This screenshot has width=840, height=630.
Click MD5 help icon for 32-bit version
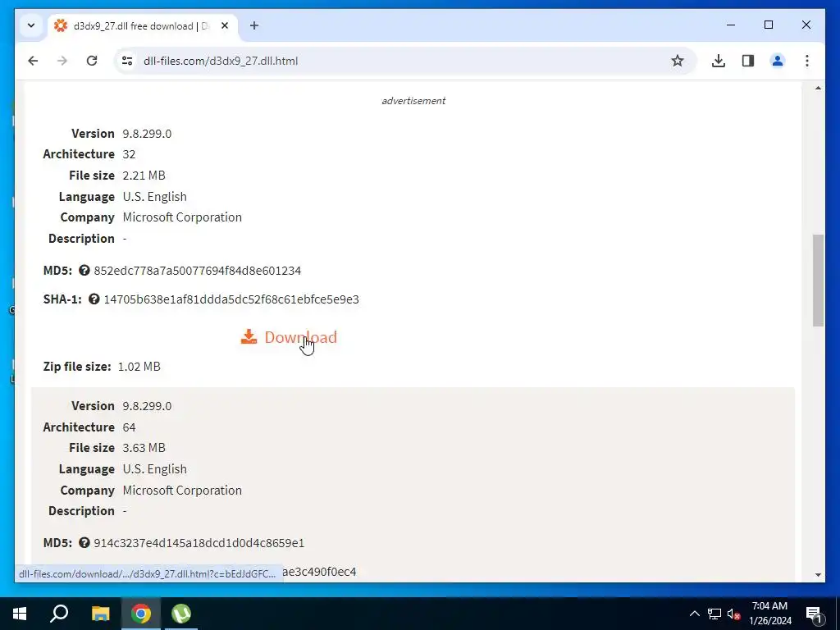pyautogui.click(x=84, y=270)
